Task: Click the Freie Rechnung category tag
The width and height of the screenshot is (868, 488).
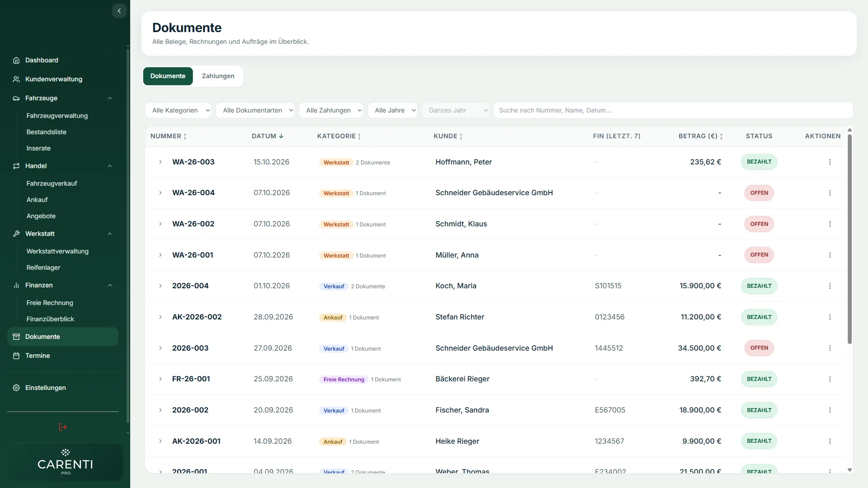Action: [344, 380]
